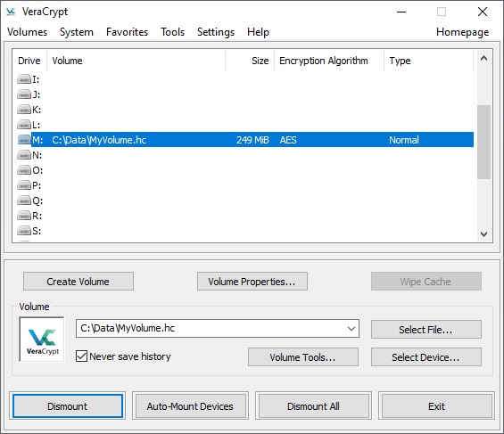The image size is (504, 434).
Task: Uncheck Never save history checkbox
Action: pos(81,356)
